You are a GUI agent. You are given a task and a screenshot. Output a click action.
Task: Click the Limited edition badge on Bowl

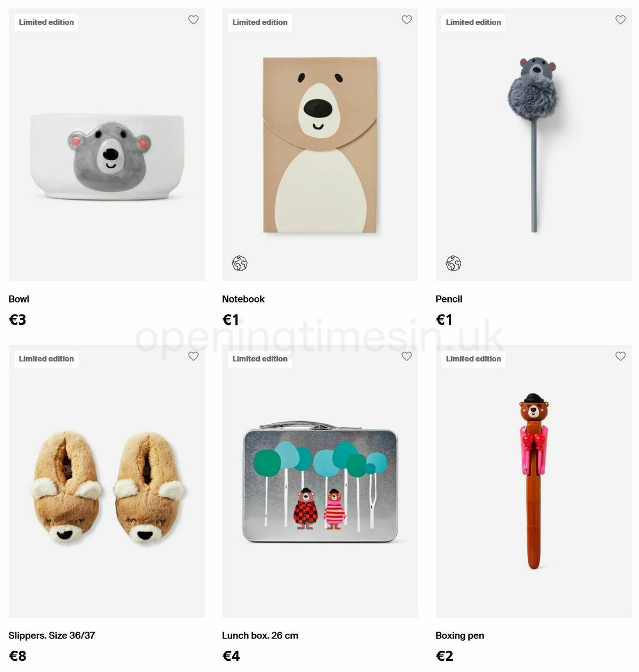pyautogui.click(x=46, y=22)
